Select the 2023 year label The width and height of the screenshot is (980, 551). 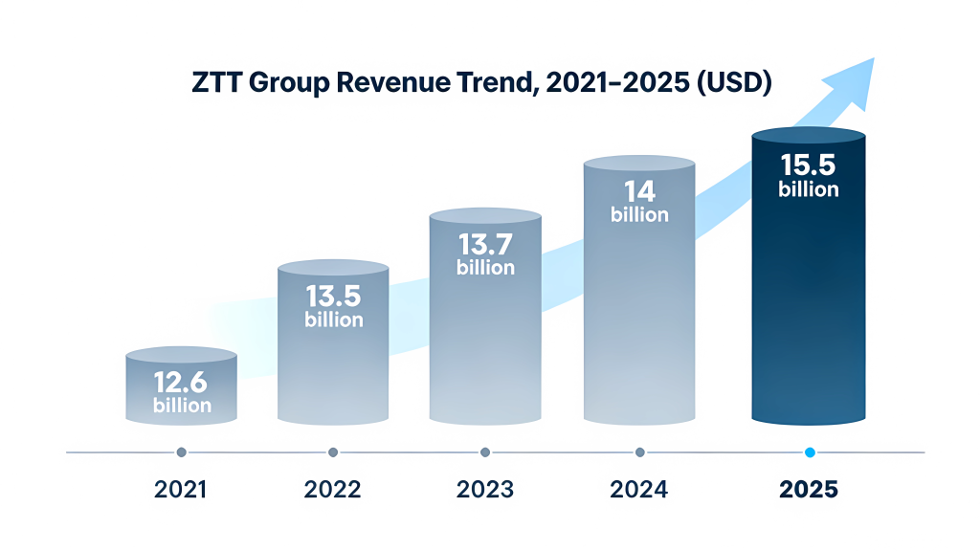point(485,490)
